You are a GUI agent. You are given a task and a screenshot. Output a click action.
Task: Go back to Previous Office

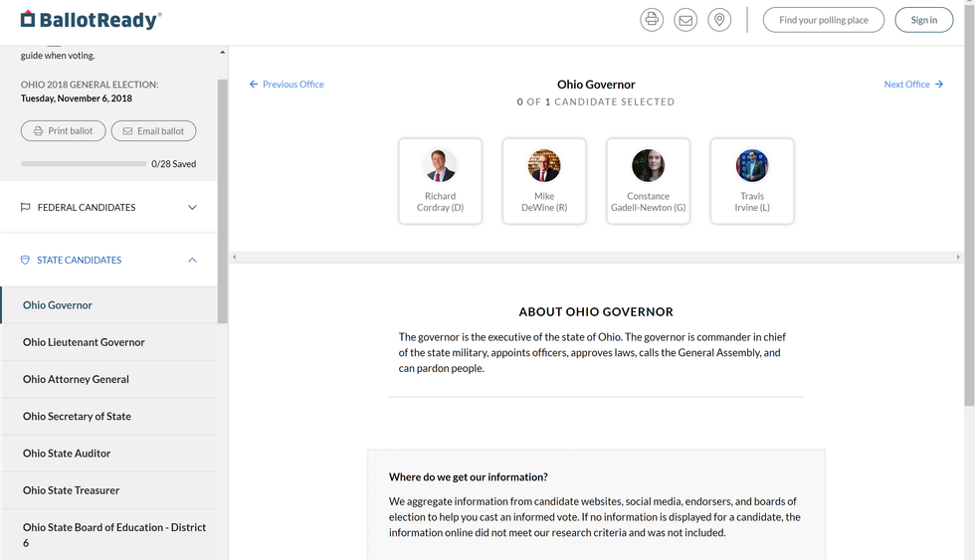click(287, 85)
